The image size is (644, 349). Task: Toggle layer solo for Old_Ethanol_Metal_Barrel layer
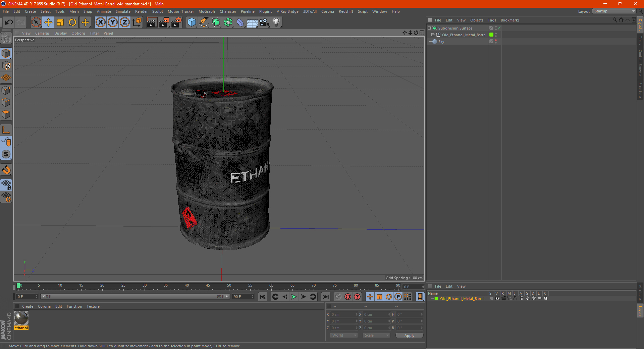point(491,298)
